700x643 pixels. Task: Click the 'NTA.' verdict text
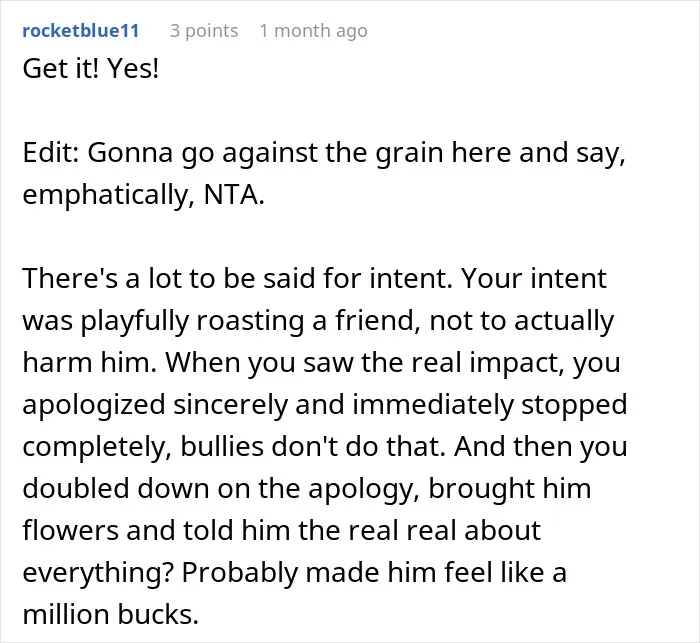coord(234,195)
